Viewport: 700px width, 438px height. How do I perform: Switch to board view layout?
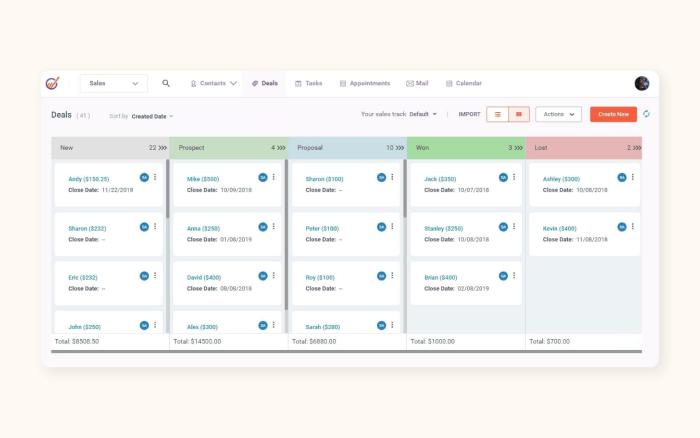point(519,114)
